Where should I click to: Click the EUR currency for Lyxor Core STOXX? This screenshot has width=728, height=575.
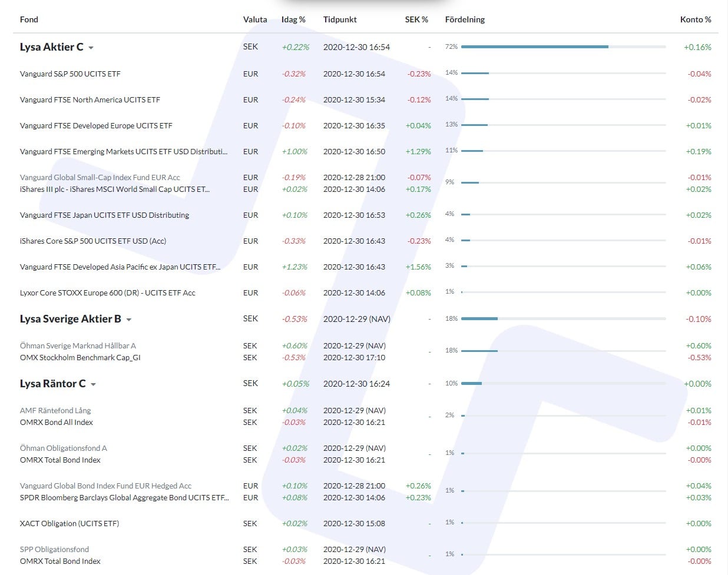click(x=250, y=293)
